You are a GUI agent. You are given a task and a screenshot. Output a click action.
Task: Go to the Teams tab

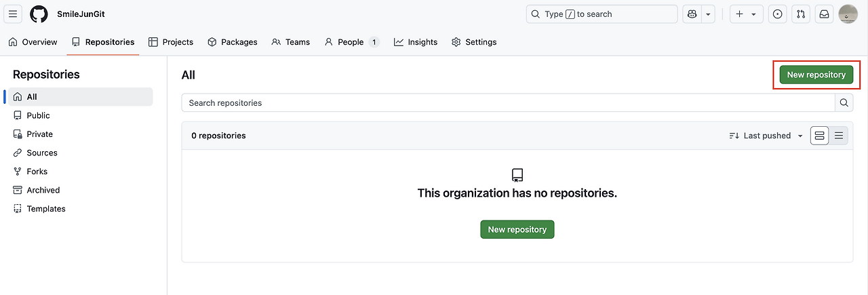pos(290,42)
